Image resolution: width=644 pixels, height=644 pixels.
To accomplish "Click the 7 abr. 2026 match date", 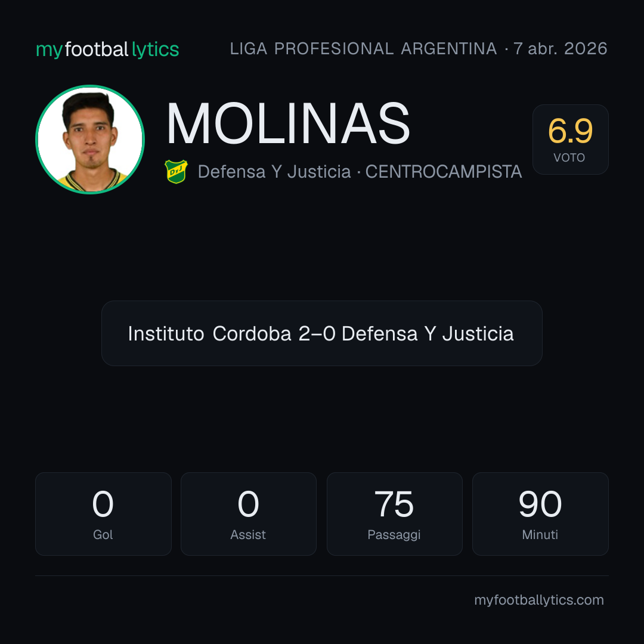I will pos(560,49).
